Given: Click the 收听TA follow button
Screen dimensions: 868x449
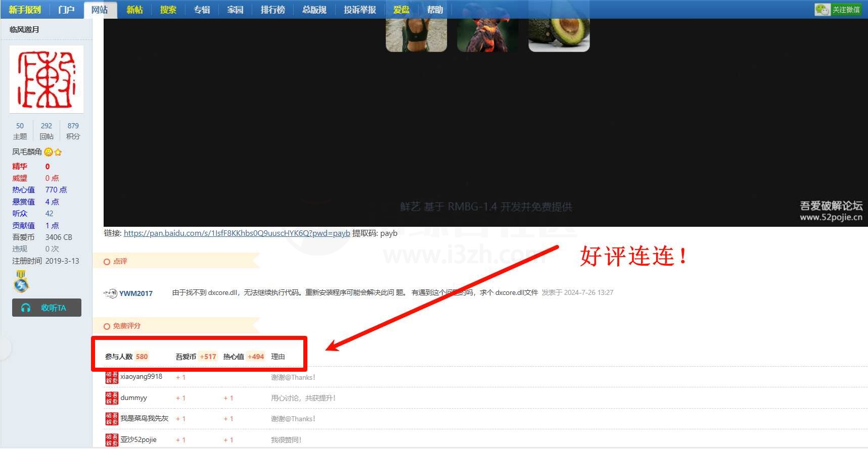Looking at the screenshot, I should click(47, 308).
